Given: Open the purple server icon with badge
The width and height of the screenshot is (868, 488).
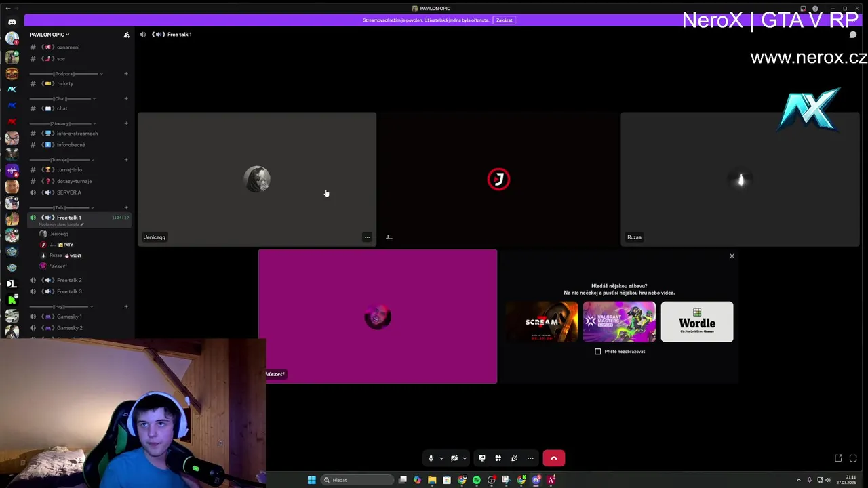Looking at the screenshot, I should point(12,170).
